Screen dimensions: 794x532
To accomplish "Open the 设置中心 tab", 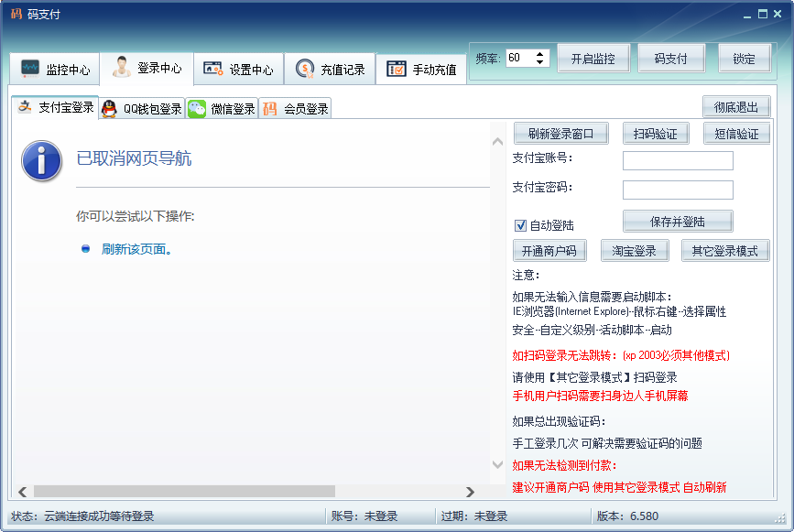I will (x=238, y=69).
